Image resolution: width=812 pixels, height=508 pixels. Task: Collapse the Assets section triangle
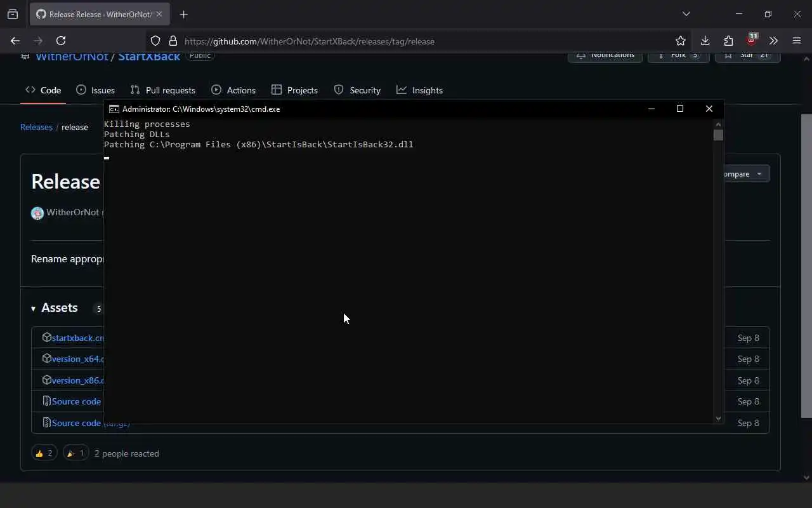[x=33, y=309]
